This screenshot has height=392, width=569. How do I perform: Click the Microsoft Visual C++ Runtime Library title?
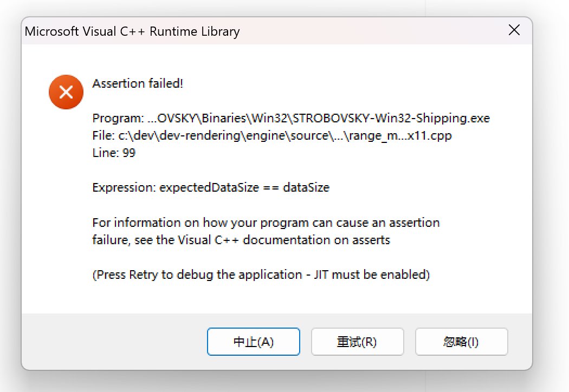click(x=132, y=31)
